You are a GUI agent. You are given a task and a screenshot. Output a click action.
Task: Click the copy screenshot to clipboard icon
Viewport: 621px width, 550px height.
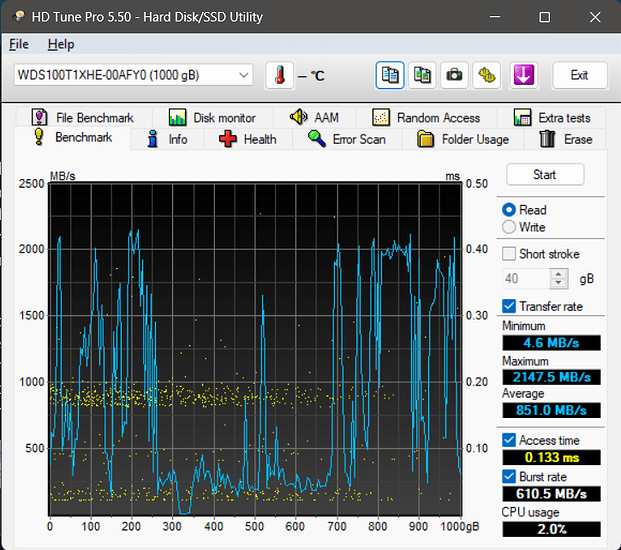pyautogui.click(x=422, y=75)
